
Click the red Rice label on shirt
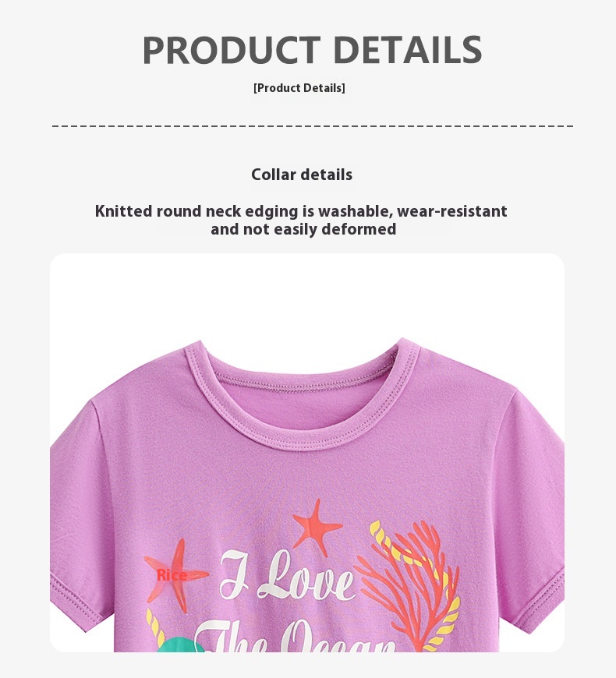(172, 575)
